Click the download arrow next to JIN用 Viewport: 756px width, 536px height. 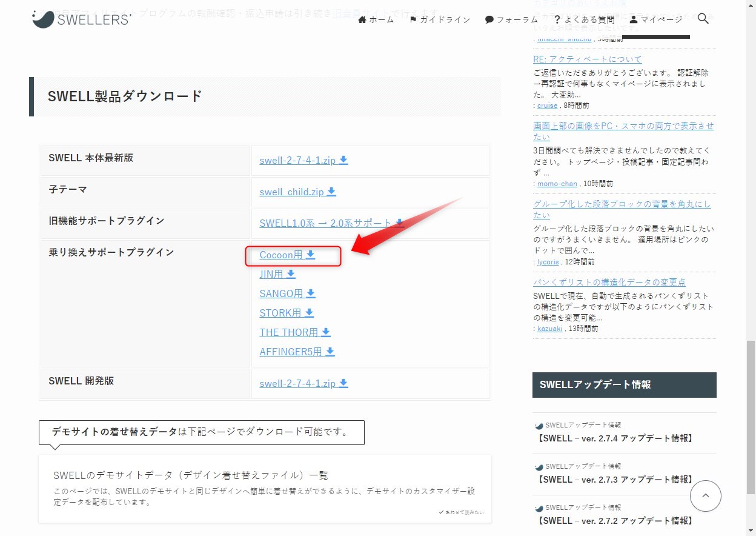tap(291, 273)
